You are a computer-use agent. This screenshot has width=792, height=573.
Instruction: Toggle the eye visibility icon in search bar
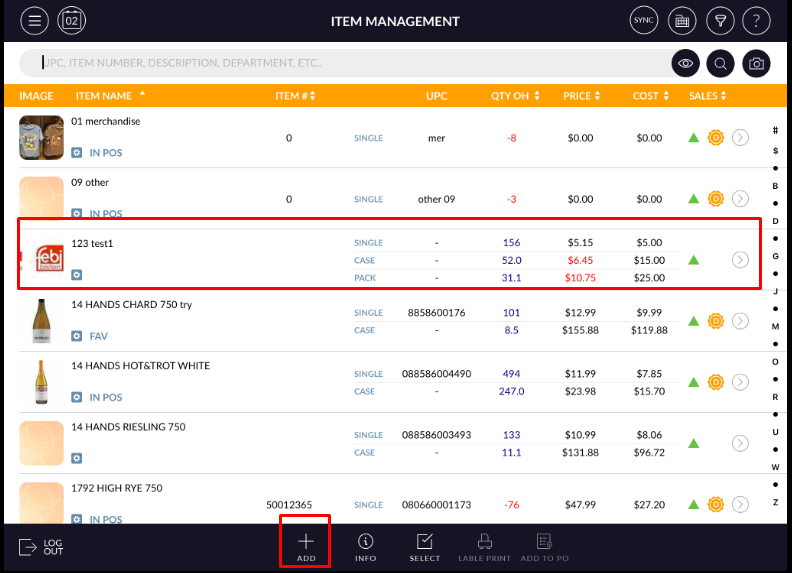[x=685, y=63]
